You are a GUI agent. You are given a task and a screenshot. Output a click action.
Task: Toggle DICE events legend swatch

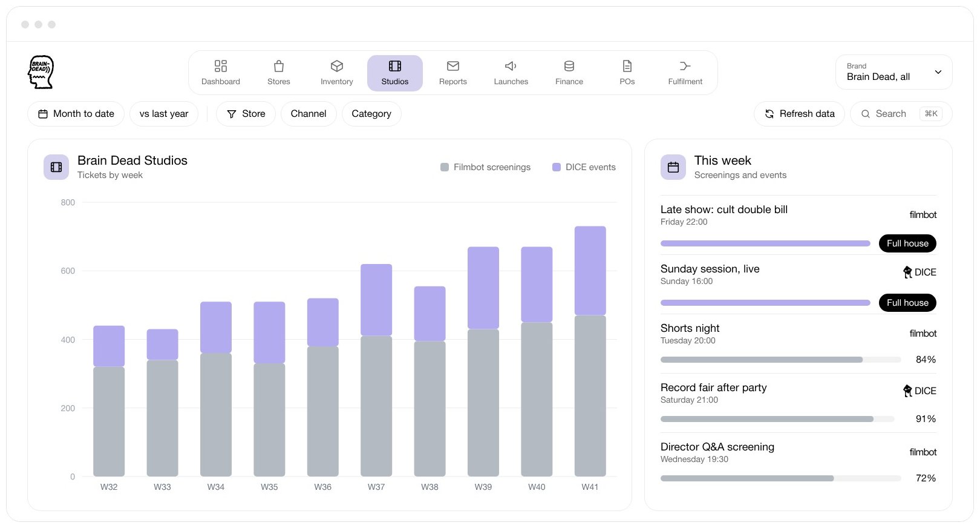click(557, 167)
